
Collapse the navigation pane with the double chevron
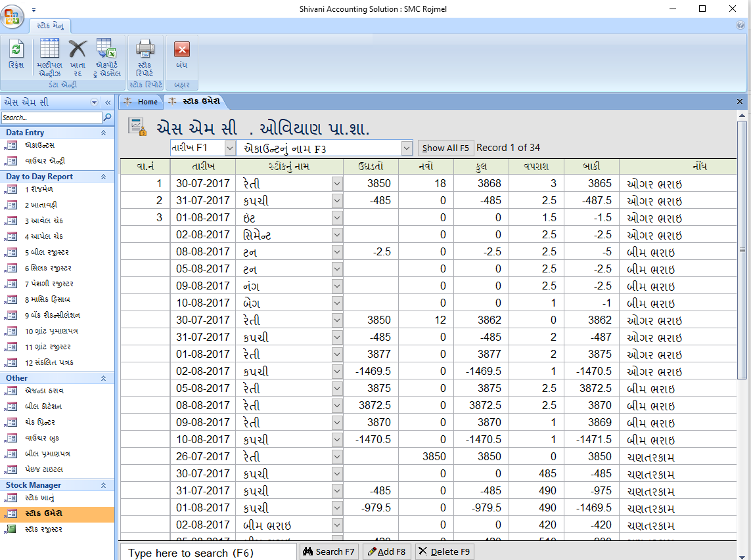tap(107, 102)
